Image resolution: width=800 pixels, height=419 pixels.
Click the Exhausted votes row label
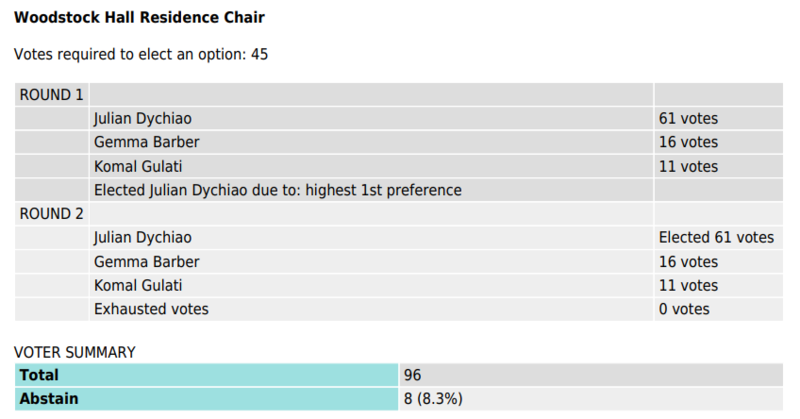[151, 309]
